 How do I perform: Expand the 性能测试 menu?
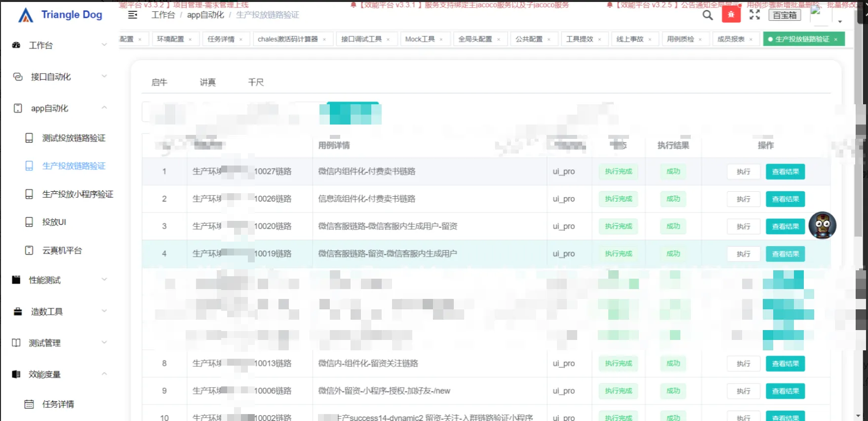(x=59, y=280)
